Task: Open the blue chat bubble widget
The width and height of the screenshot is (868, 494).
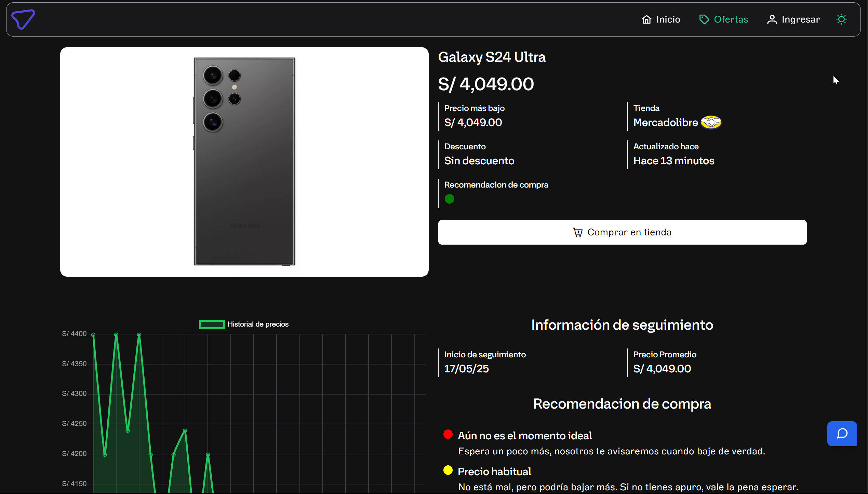Action: [842, 434]
